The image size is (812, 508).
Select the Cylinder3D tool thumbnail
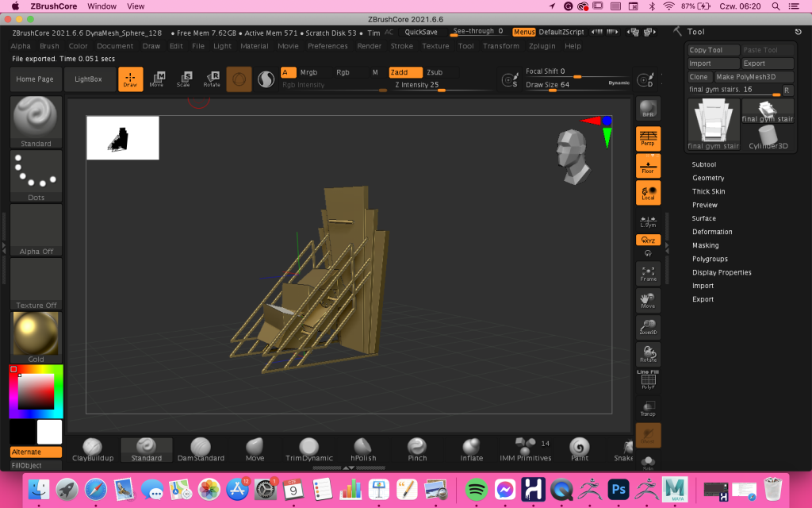[768, 137]
